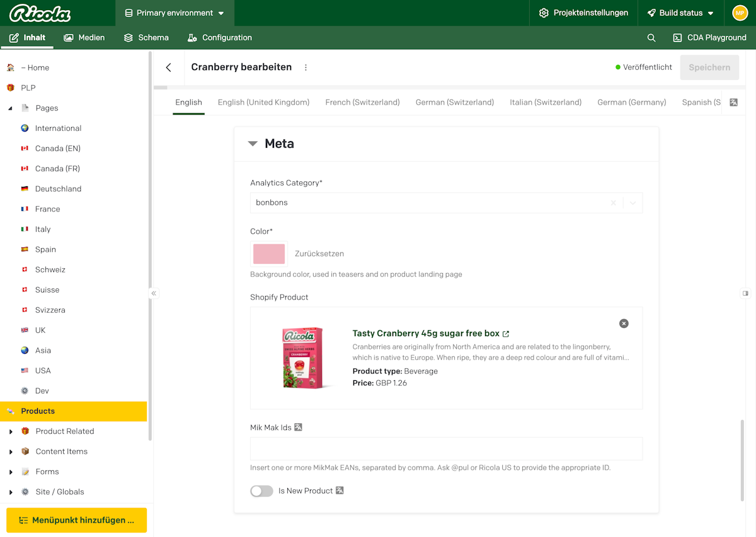Select Products in the sidebar
This screenshot has height=537, width=756.
(73, 411)
